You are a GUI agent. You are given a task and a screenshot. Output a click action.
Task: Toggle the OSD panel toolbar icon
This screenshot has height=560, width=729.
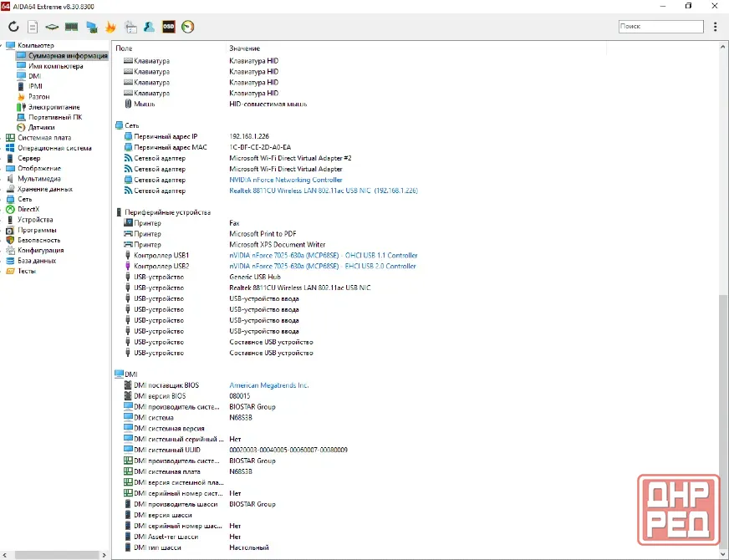point(168,27)
